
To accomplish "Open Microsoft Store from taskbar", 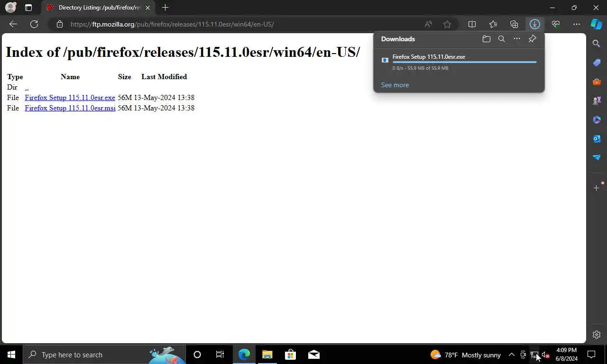I will tap(290, 355).
